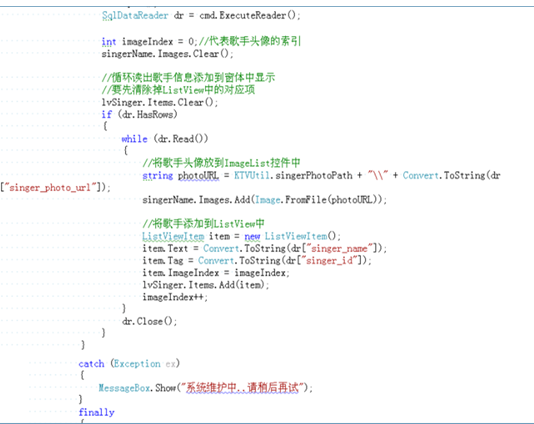The height and width of the screenshot is (424, 534).
Task: Click the catch keyword
Action: pos(91,364)
